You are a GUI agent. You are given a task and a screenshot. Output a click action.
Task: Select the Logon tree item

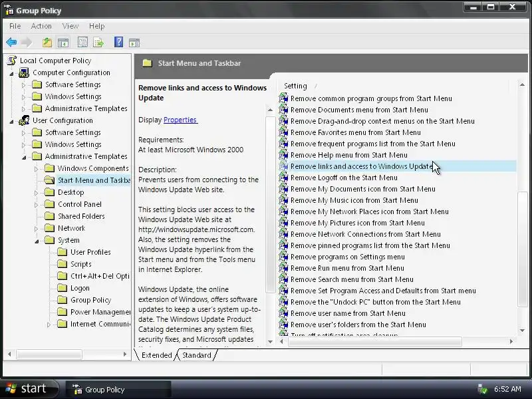tap(80, 288)
